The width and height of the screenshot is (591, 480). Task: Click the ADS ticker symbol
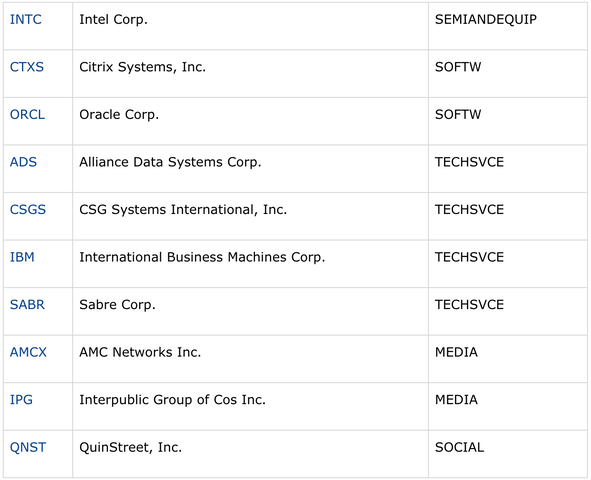[x=23, y=162]
